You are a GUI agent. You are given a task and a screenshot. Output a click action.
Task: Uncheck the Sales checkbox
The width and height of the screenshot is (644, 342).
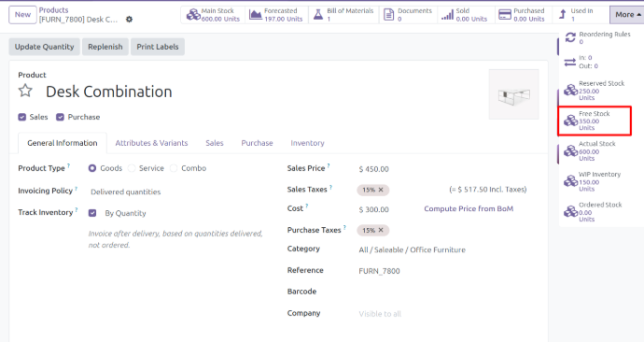[x=22, y=117]
